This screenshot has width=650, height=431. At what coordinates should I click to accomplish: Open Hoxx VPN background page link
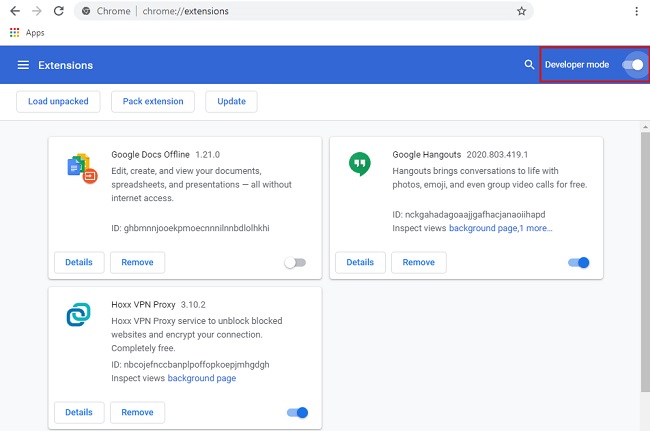tap(201, 378)
